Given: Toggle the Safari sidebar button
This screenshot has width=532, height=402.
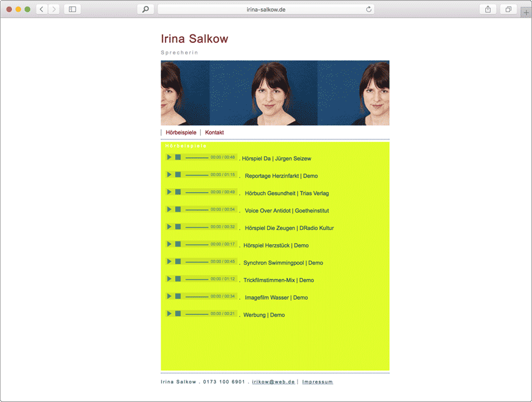Looking at the screenshot, I should [72, 9].
